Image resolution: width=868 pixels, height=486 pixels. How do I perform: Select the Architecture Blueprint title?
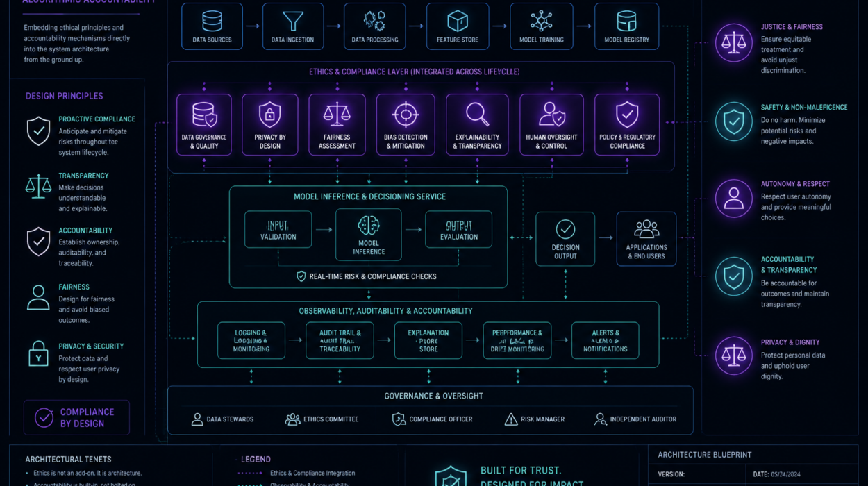[x=705, y=455]
